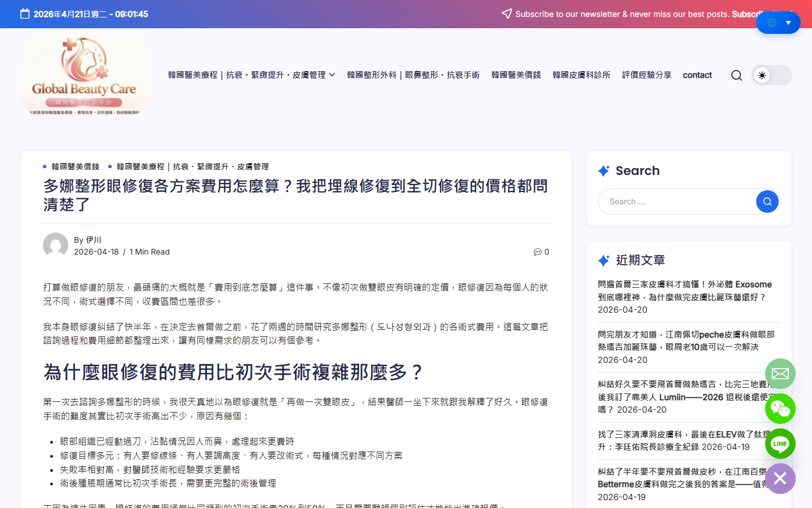This screenshot has width=812, height=508.
Task: Expand the 韓國醫美療程 menu chevron
Action: click(332, 75)
